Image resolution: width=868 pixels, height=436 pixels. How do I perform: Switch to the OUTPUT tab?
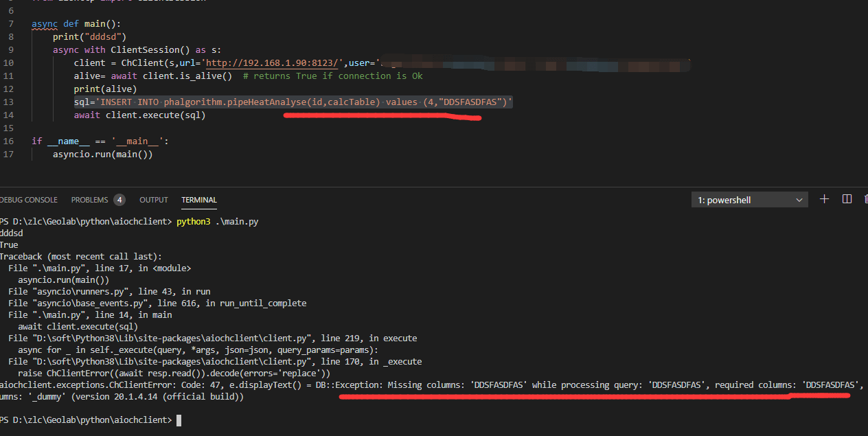[x=153, y=200]
